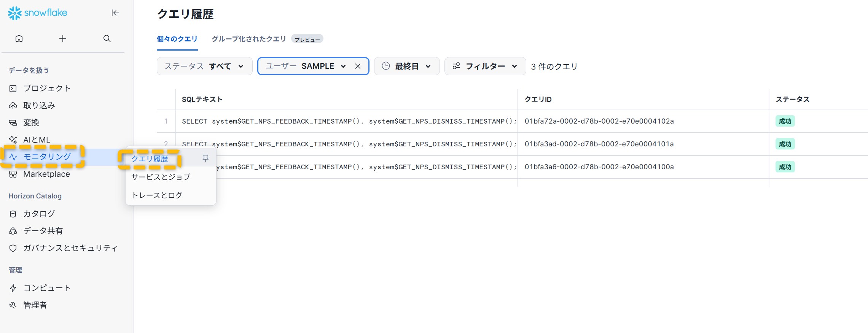
Task: Open the AIとML sidebar item
Action: (x=37, y=140)
